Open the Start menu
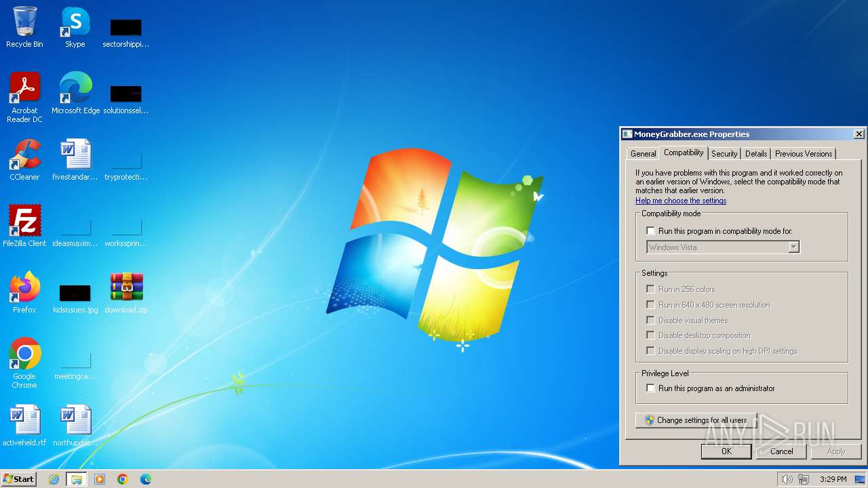This screenshot has width=868, height=488. 19,479
